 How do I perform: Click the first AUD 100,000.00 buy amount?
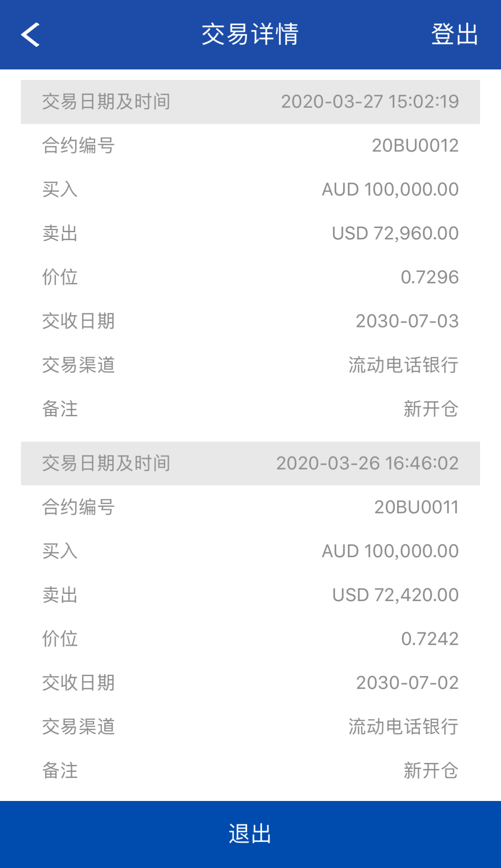click(390, 189)
